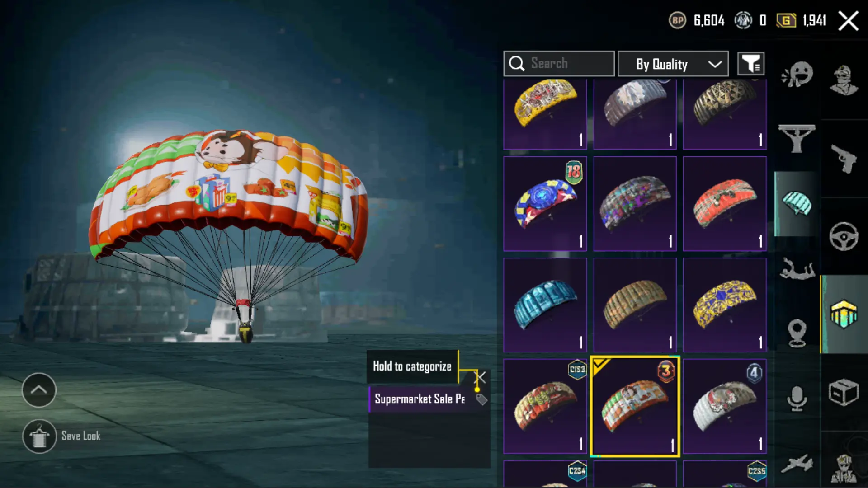Open the vehicle steering wheel category
Screen dimensions: 868x488
[x=844, y=236]
